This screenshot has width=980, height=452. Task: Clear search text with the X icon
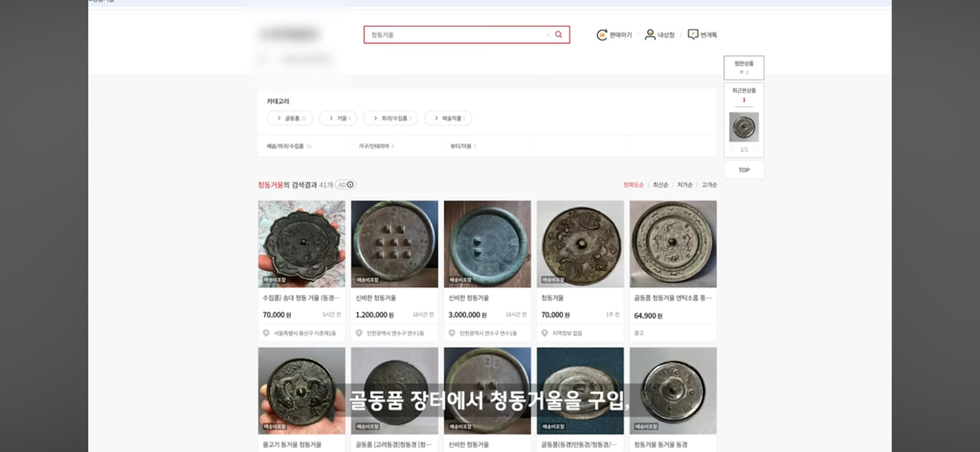(548, 35)
